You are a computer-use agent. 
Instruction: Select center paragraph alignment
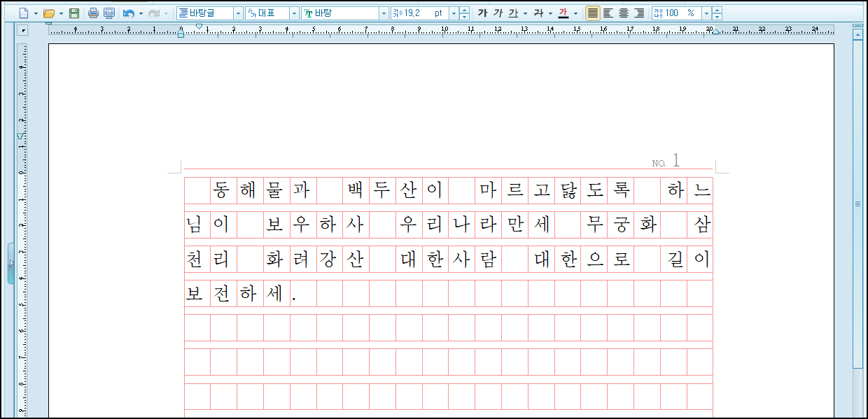624,13
